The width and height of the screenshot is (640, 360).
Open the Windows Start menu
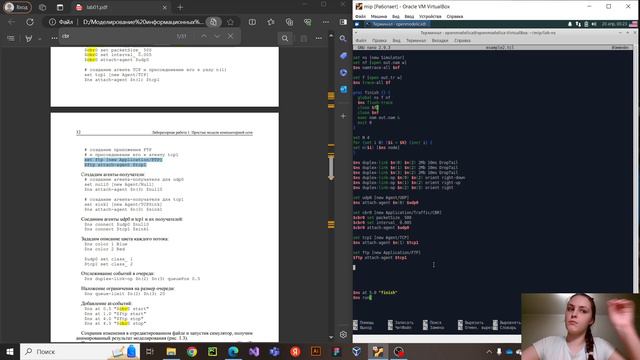point(10,351)
